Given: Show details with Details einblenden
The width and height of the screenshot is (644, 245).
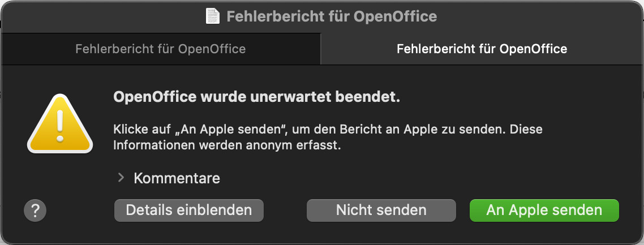Looking at the screenshot, I should [188, 210].
